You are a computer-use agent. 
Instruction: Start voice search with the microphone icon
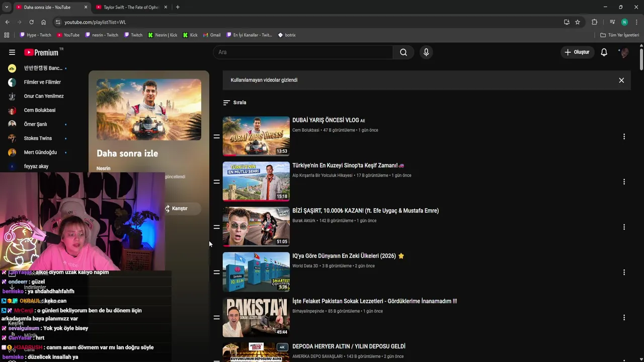[x=426, y=52]
